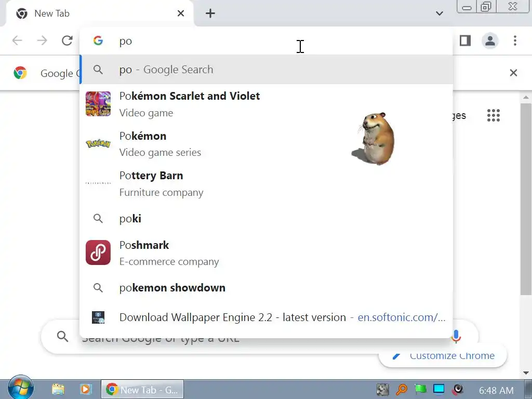
Task: Open the Google apps grid
Action: pyautogui.click(x=494, y=115)
